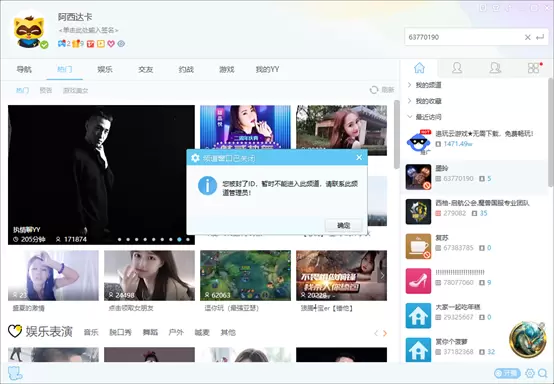Open the pink heart badge icon

(111, 44)
